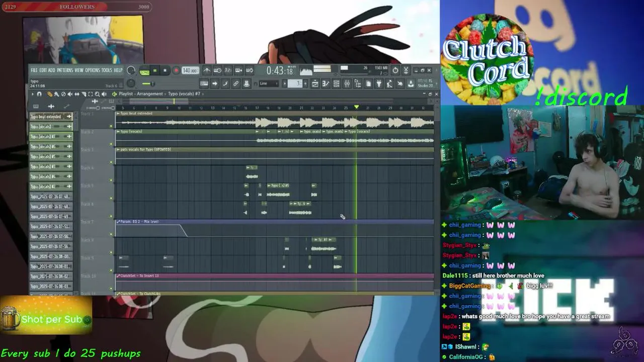This screenshot has width=644, height=362.
Task: Toggle playlist snap magnet icon
Action: [x=39, y=94]
